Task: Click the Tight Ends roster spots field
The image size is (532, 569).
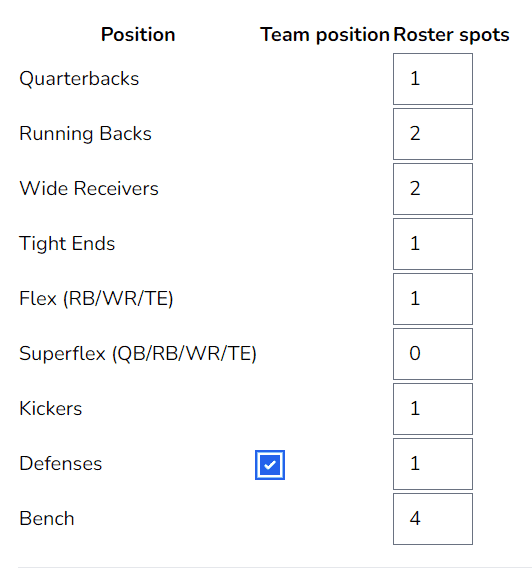Action: 433,244
